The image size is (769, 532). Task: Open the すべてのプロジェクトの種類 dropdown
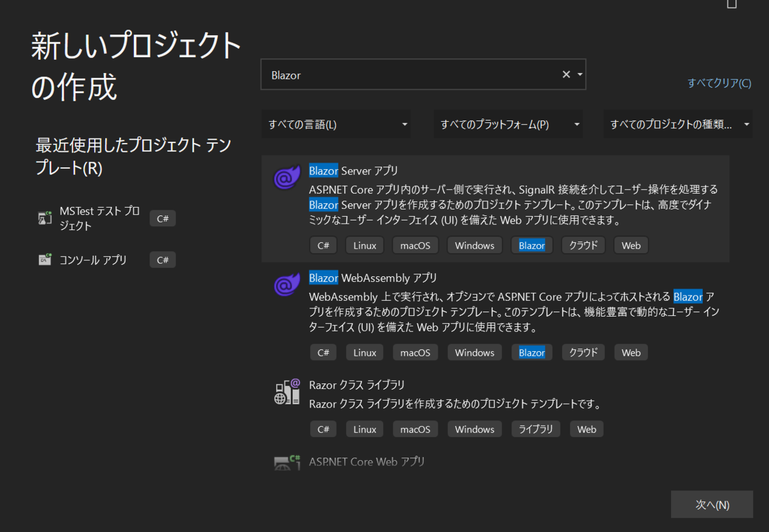click(678, 124)
